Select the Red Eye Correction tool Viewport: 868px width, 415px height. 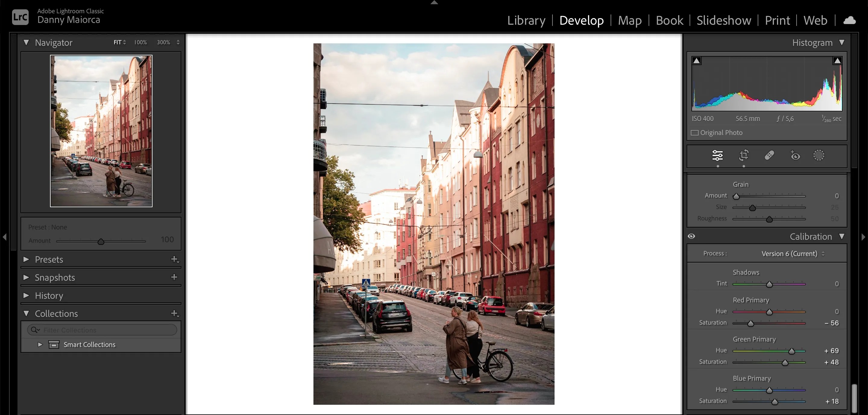click(795, 155)
